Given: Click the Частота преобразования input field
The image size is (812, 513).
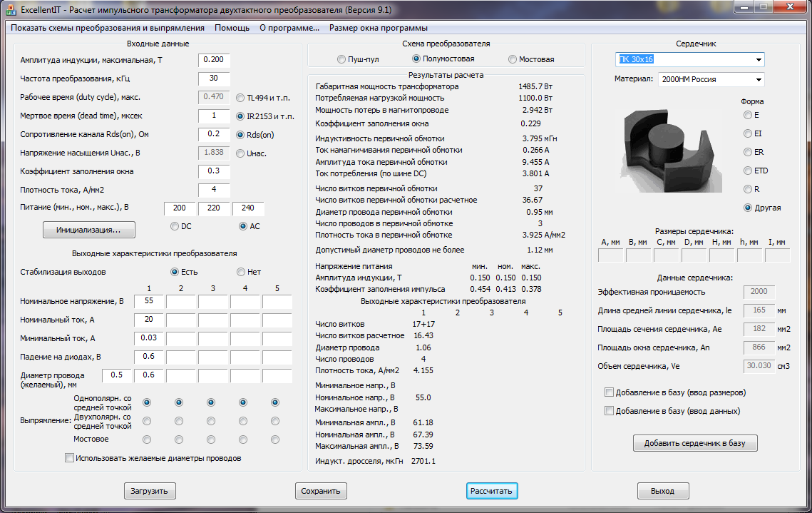Looking at the screenshot, I should (x=214, y=78).
